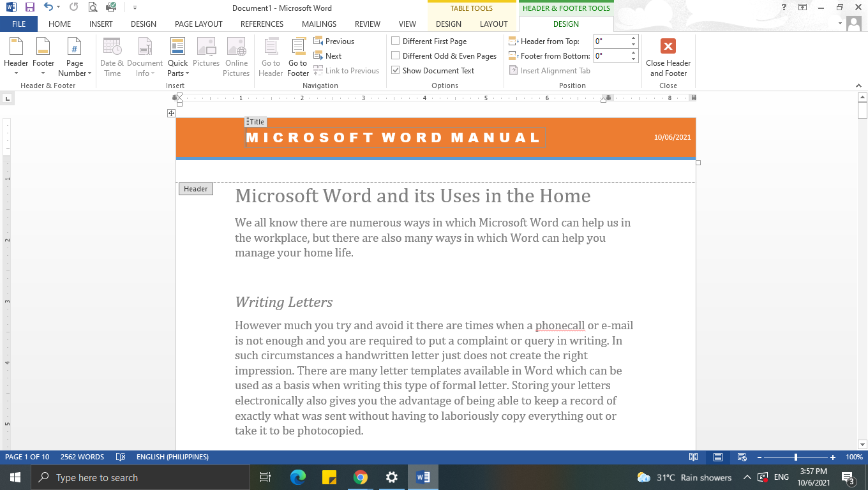Click the Footer from Bottom value field
The image size is (868, 490).
coord(611,56)
